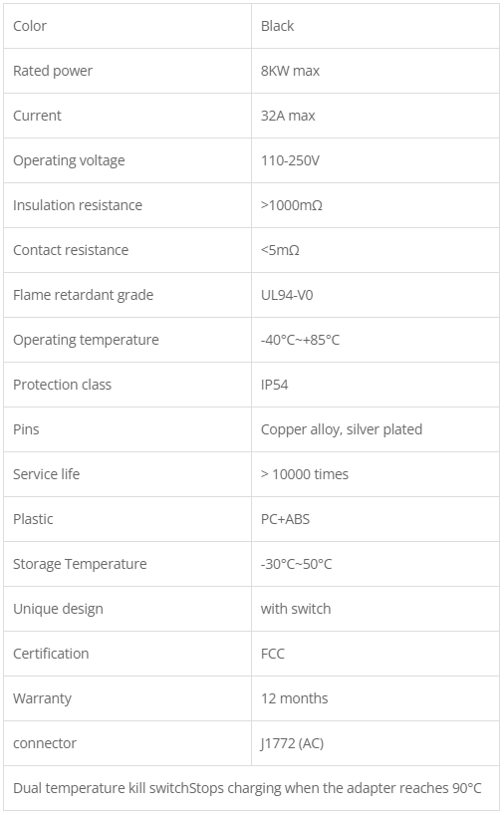Click the 32A max current value
The width and height of the screenshot is (504, 815).
tap(288, 116)
